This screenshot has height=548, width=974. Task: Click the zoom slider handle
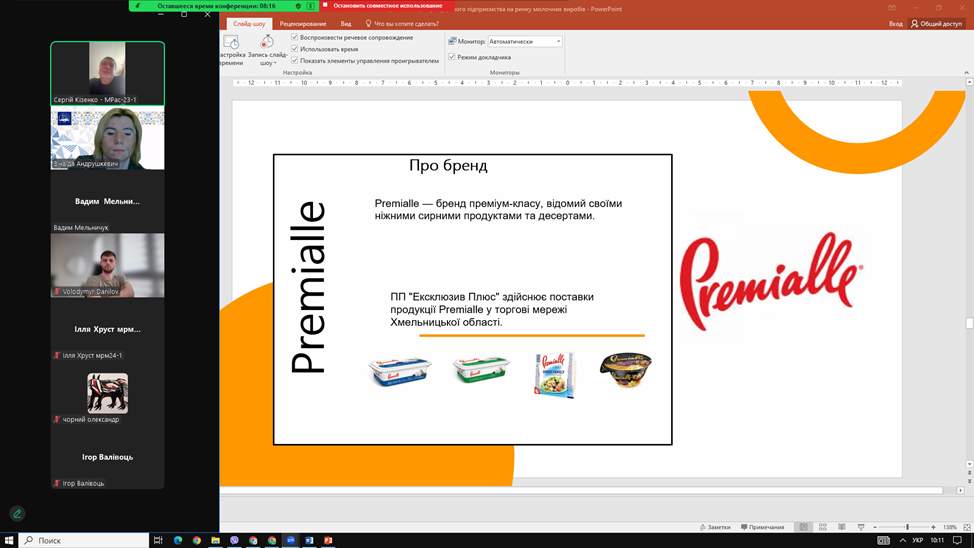tap(907, 527)
